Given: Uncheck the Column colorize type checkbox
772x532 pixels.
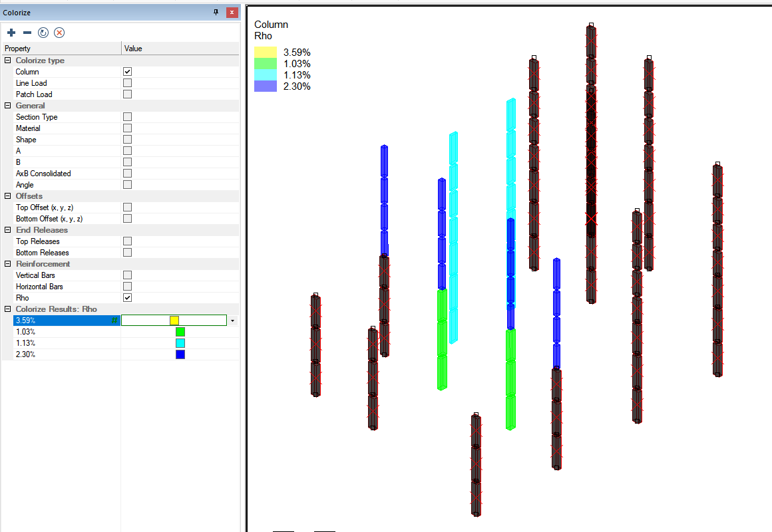Looking at the screenshot, I should (x=127, y=72).
